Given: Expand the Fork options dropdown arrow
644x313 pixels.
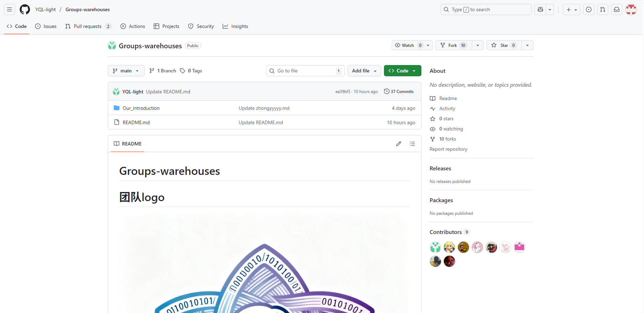Looking at the screenshot, I should coord(478,45).
